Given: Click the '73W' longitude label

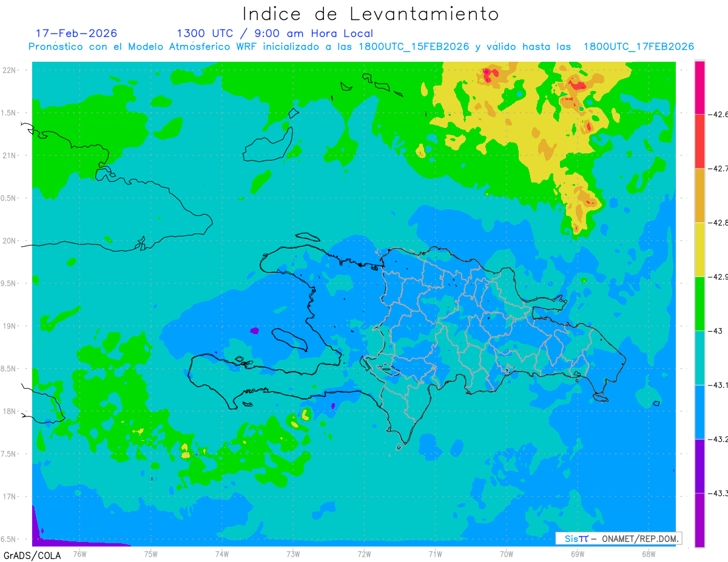Looking at the screenshot, I should pos(293,553).
